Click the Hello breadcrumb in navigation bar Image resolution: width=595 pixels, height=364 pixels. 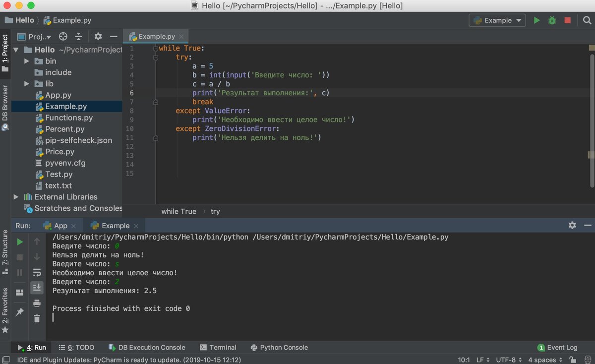point(20,20)
